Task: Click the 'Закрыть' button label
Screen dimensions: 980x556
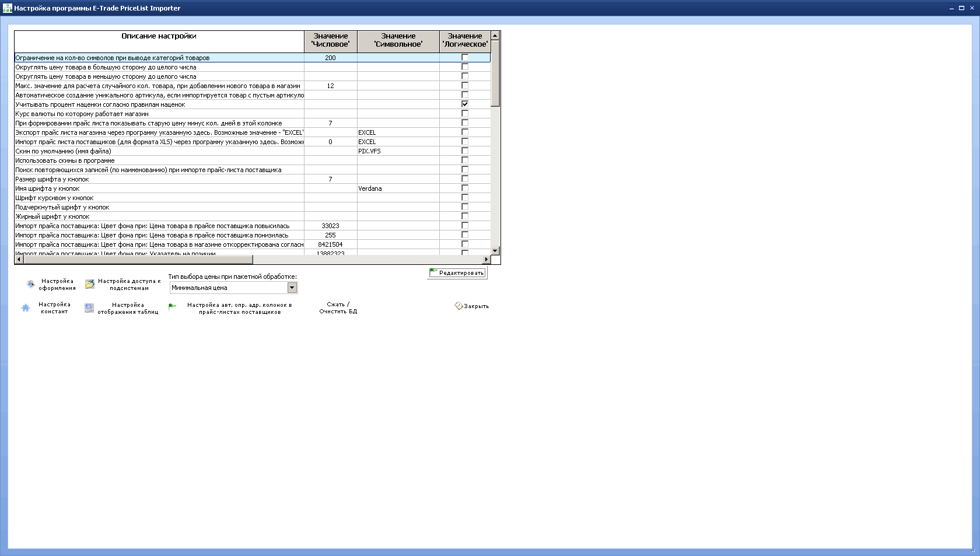Action: [477, 306]
